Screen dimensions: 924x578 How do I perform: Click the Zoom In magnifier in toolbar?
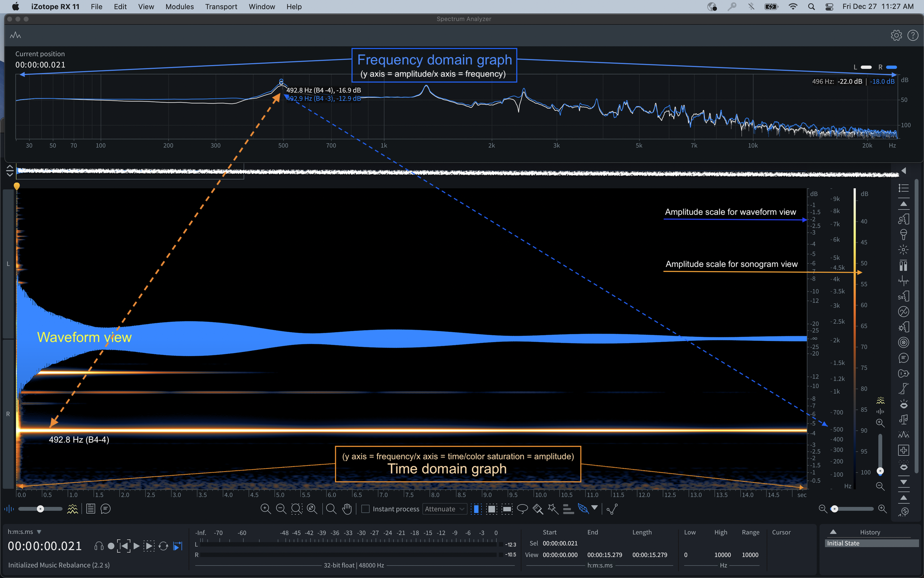(265, 509)
